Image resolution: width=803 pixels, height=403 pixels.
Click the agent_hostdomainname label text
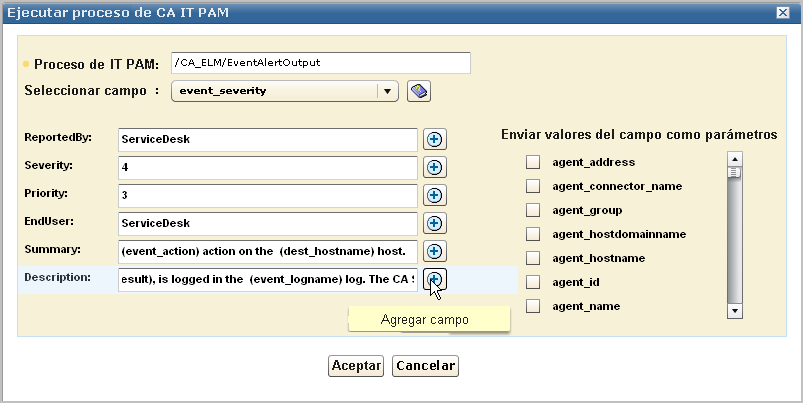619,234
